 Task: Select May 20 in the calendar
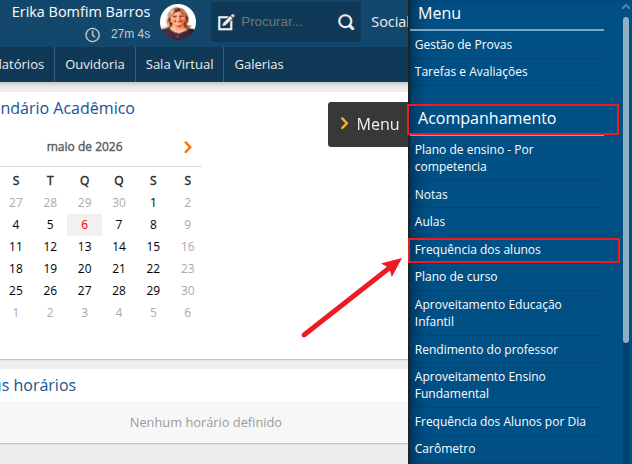tap(85, 269)
